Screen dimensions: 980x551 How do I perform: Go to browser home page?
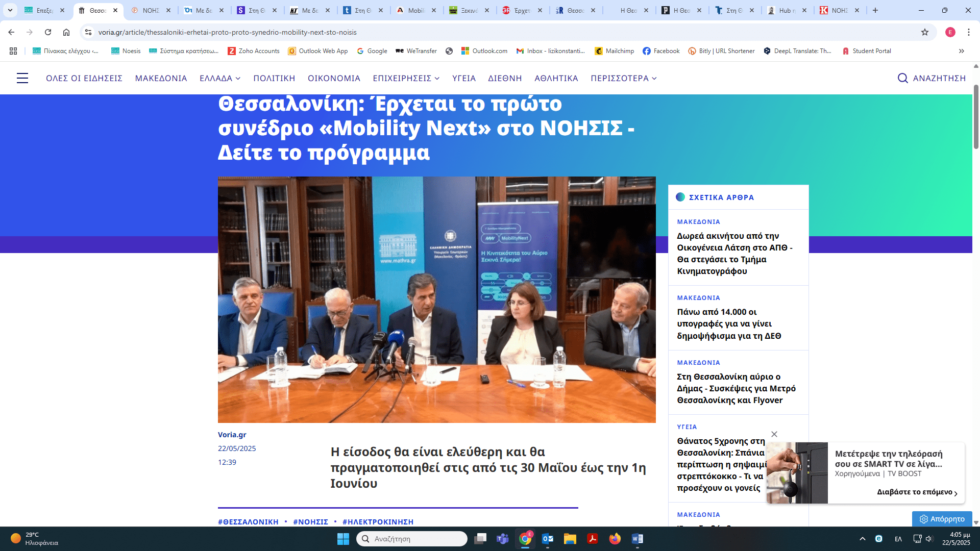(x=66, y=32)
